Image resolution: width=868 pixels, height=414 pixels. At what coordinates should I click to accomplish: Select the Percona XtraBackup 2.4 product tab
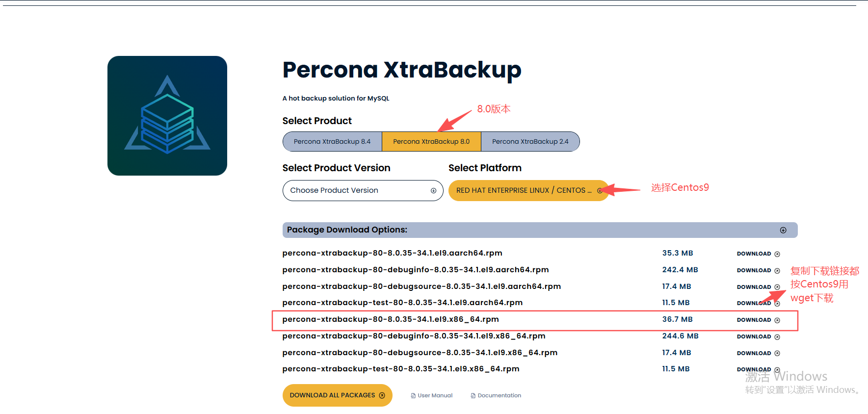point(530,141)
